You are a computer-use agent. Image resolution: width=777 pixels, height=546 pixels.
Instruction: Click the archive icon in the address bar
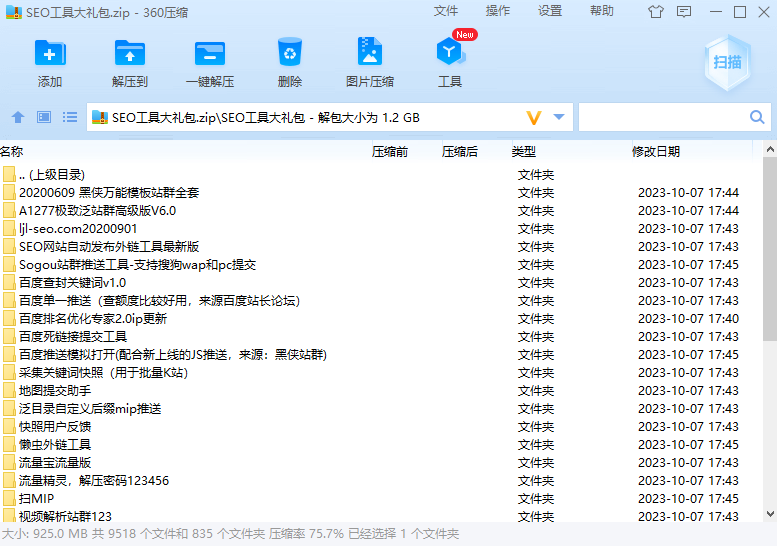coord(100,117)
